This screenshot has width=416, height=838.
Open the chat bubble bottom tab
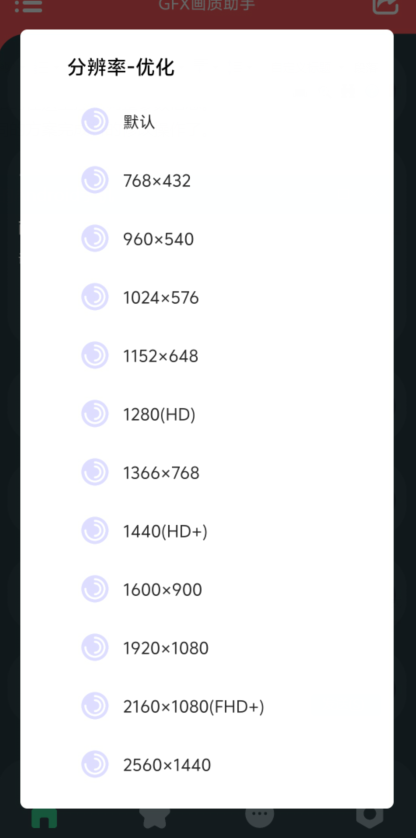coord(260,817)
